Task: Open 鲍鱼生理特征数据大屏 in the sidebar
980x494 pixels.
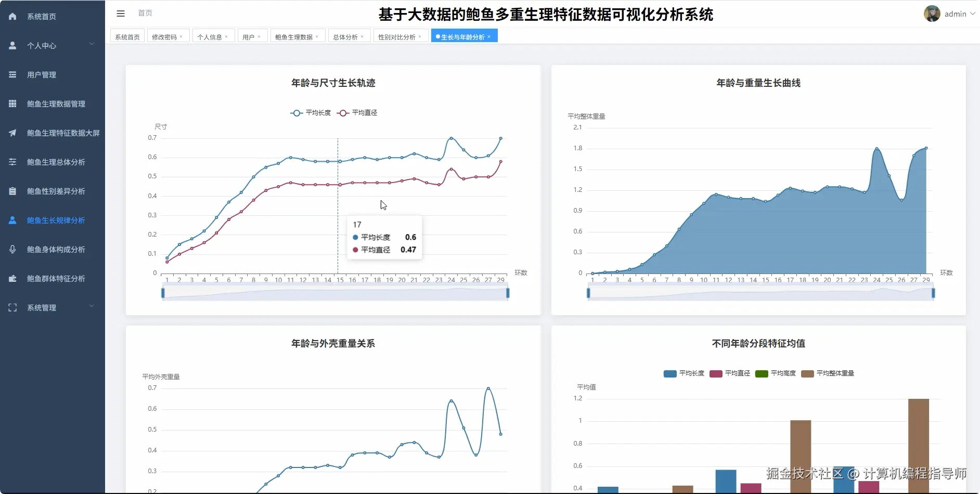Action: point(53,133)
